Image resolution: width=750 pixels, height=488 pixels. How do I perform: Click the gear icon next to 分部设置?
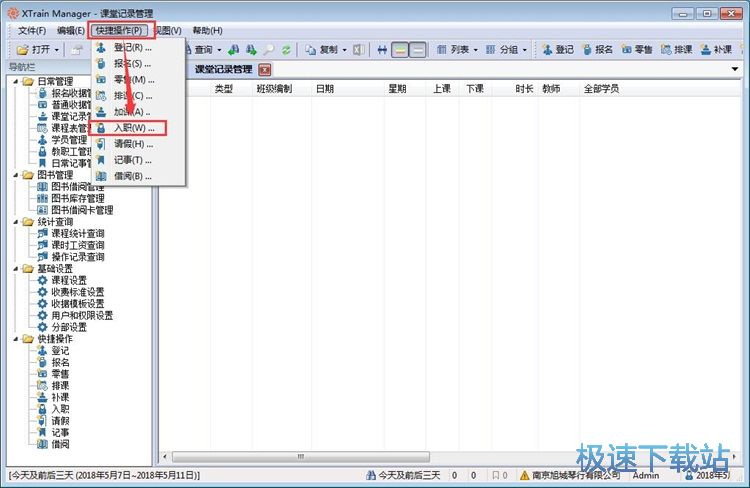pyautogui.click(x=43, y=327)
